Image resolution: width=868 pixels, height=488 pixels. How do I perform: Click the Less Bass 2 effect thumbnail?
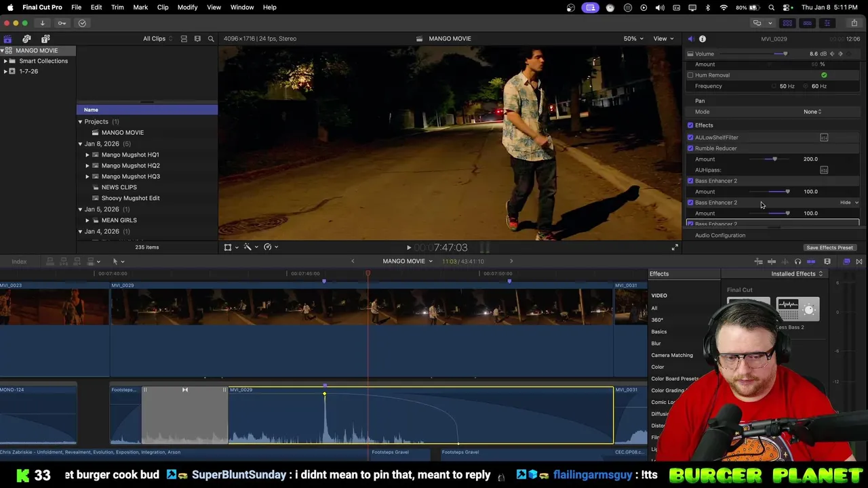(x=797, y=310)
